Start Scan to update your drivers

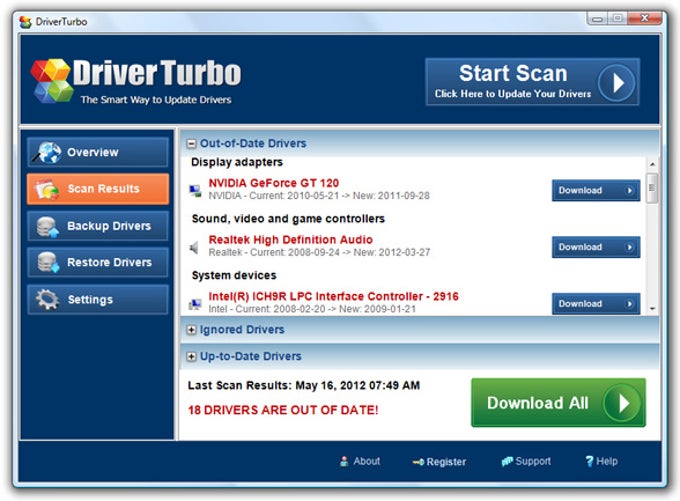coord(533,82)
